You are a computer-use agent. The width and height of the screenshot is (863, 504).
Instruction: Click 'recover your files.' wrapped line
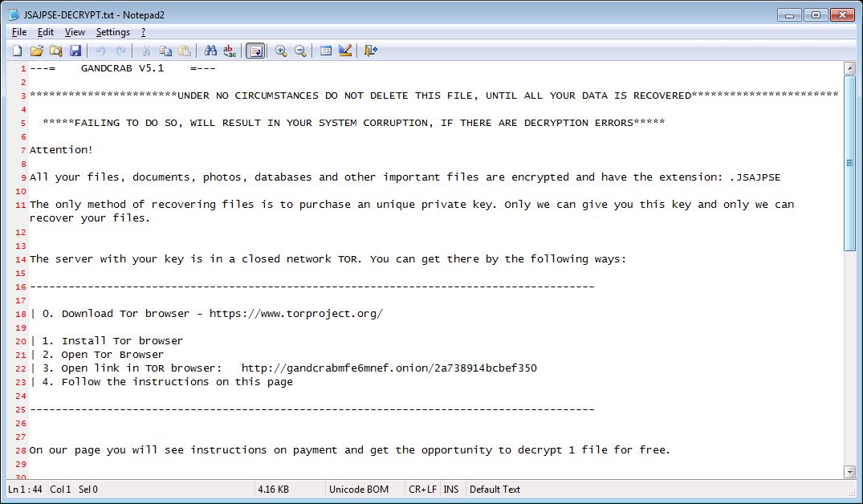click(x=90, y=217)
